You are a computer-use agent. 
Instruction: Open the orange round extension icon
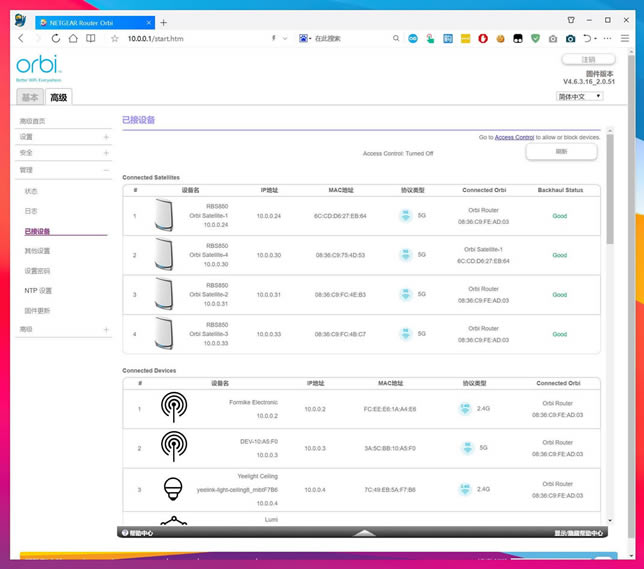click(500, 39)
